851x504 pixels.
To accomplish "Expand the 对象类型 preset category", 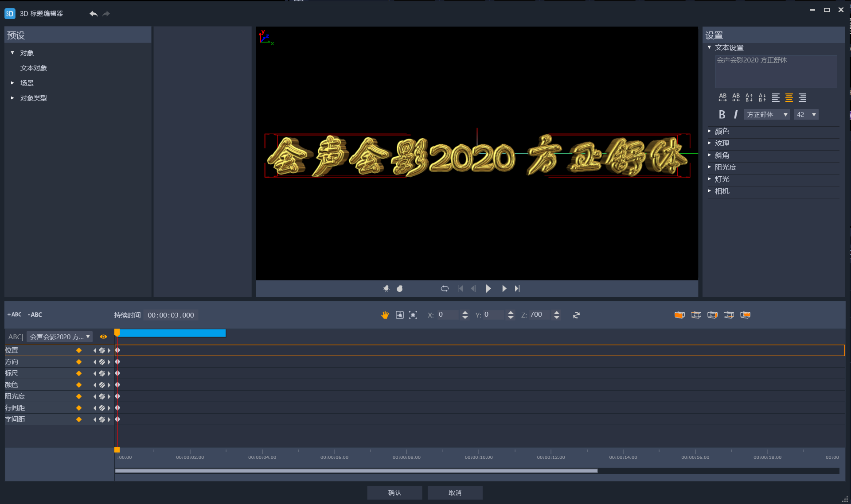I will tap(12, 98).
